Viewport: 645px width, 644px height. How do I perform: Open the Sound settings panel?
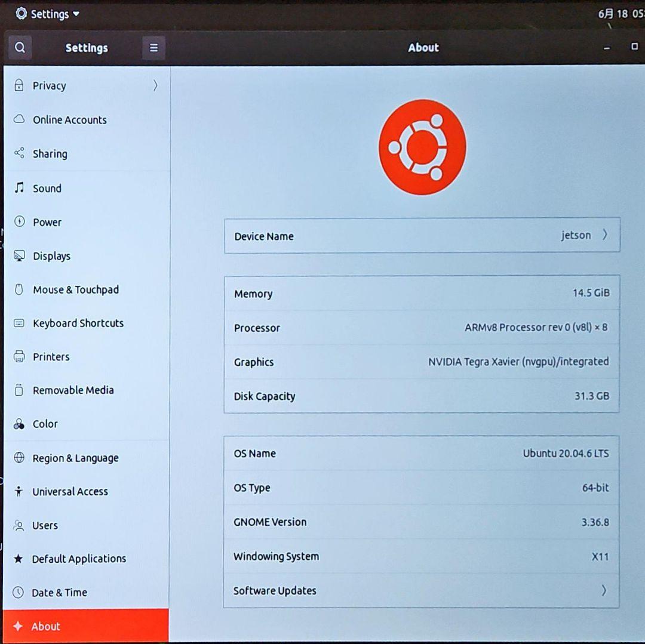click(x=87, y=188)
